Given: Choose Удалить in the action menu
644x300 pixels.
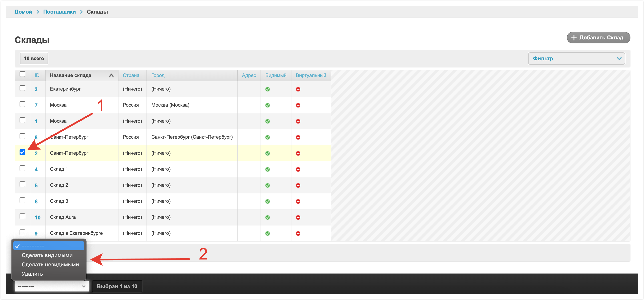Looking at the screenshot, I should point(32,274).
